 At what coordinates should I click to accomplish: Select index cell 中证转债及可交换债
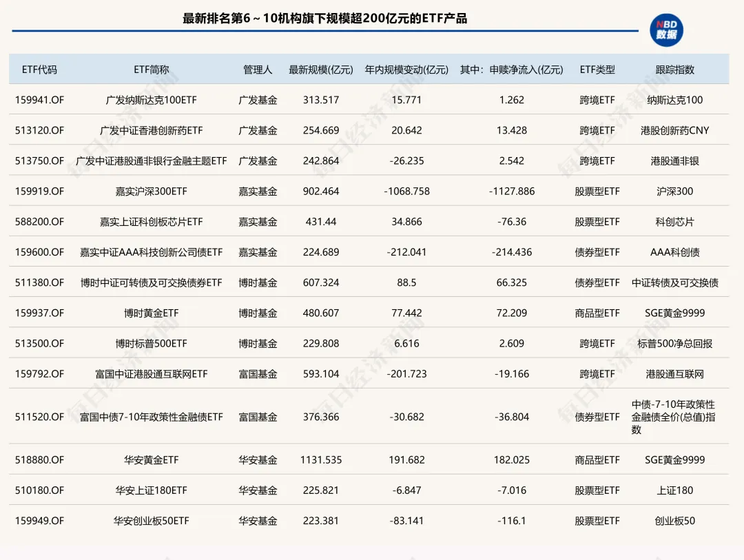point(674,282)
